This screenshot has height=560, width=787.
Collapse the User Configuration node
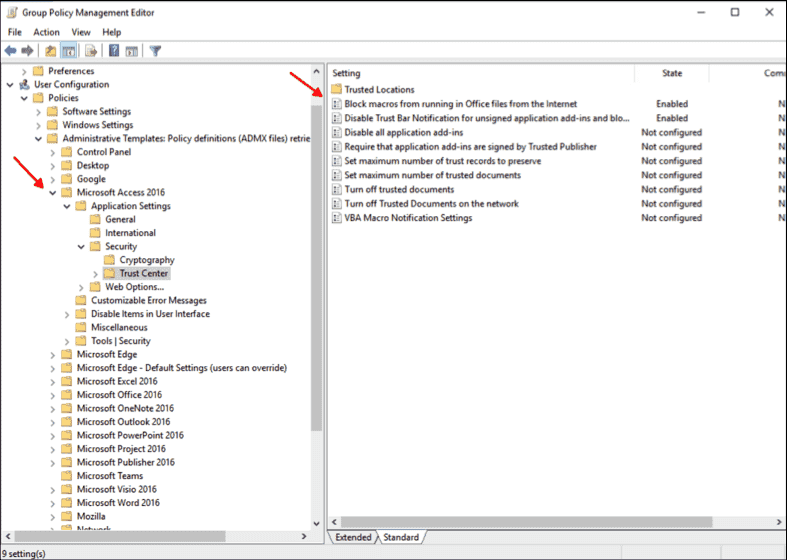(10, 85)
